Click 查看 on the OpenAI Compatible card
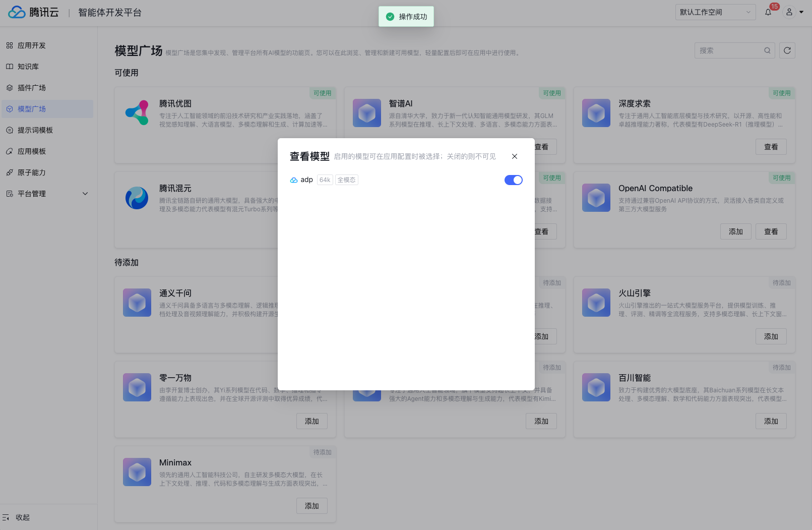The height and width of the screenshot is (530, 812). pos(771,231)
